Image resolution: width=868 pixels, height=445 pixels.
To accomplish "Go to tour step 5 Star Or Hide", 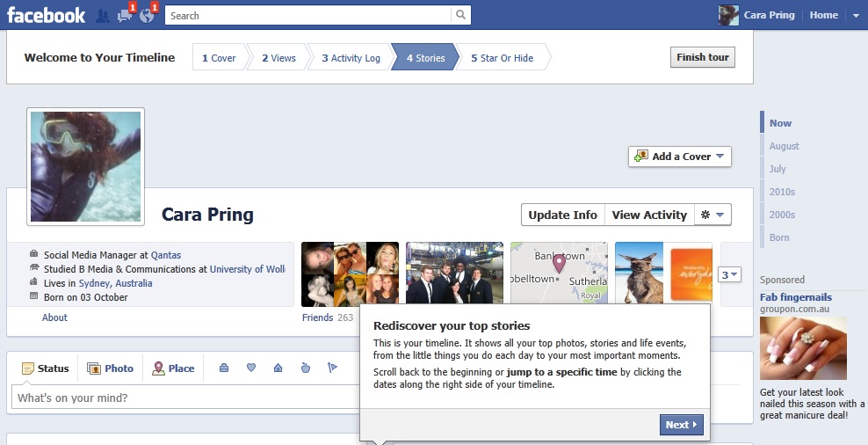I will (x=503, y=58).
